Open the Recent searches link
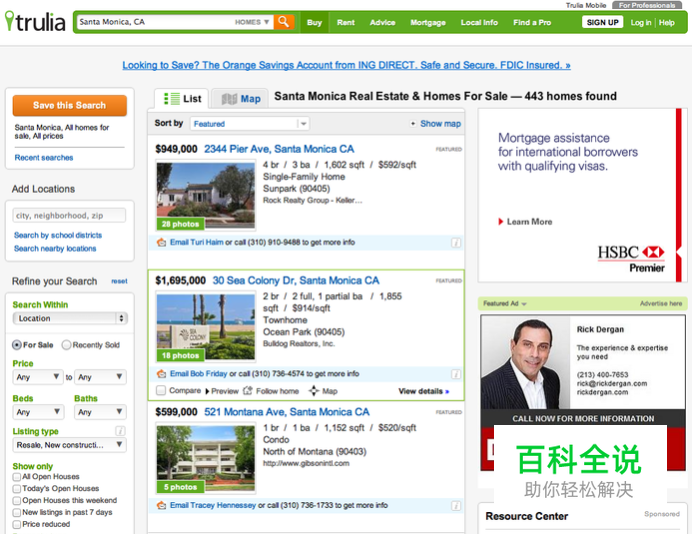692x534 pixels. click(x=44, y=158)
